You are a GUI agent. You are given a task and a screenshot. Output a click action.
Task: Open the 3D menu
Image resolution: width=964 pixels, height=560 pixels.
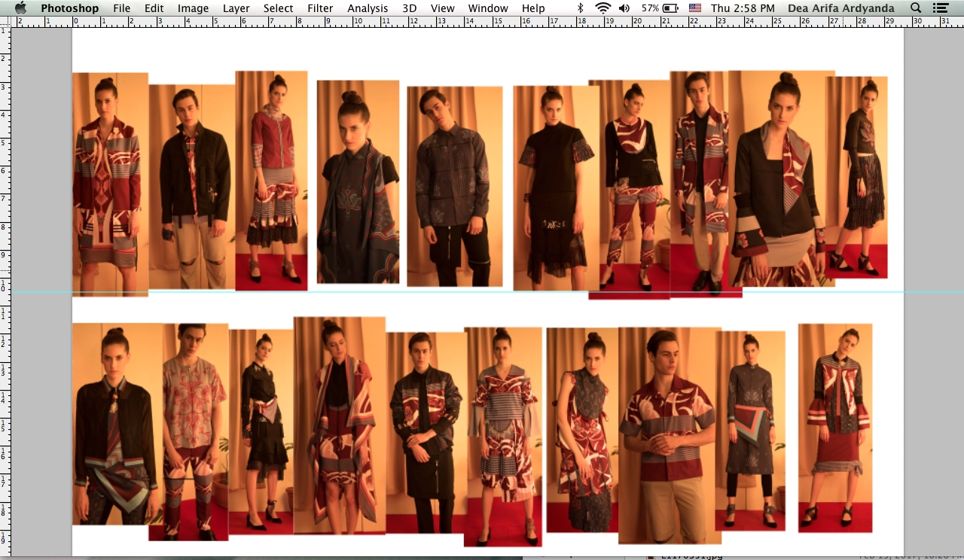point(409,8)
